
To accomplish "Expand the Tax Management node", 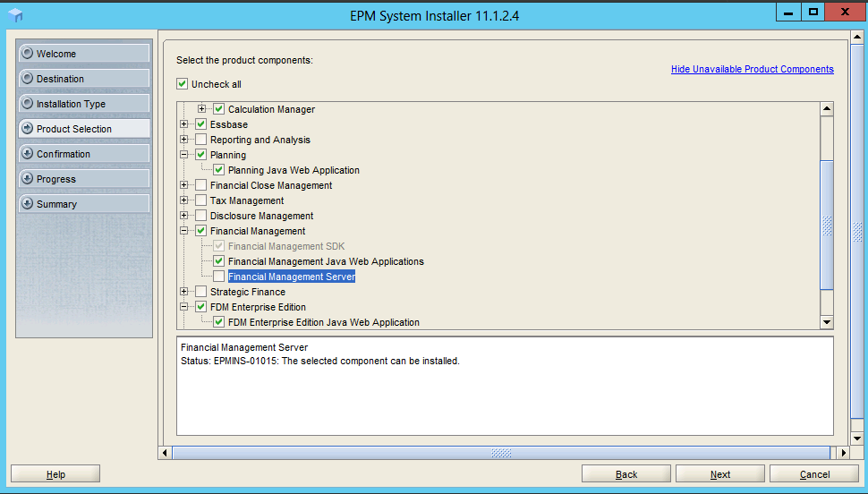I will pyautogui.click(x=183, y=200).
